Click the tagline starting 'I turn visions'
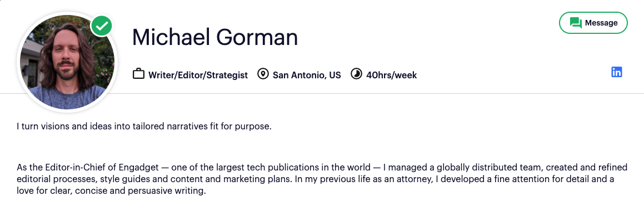Screen dimensions: 644x206 click(144, 127)
